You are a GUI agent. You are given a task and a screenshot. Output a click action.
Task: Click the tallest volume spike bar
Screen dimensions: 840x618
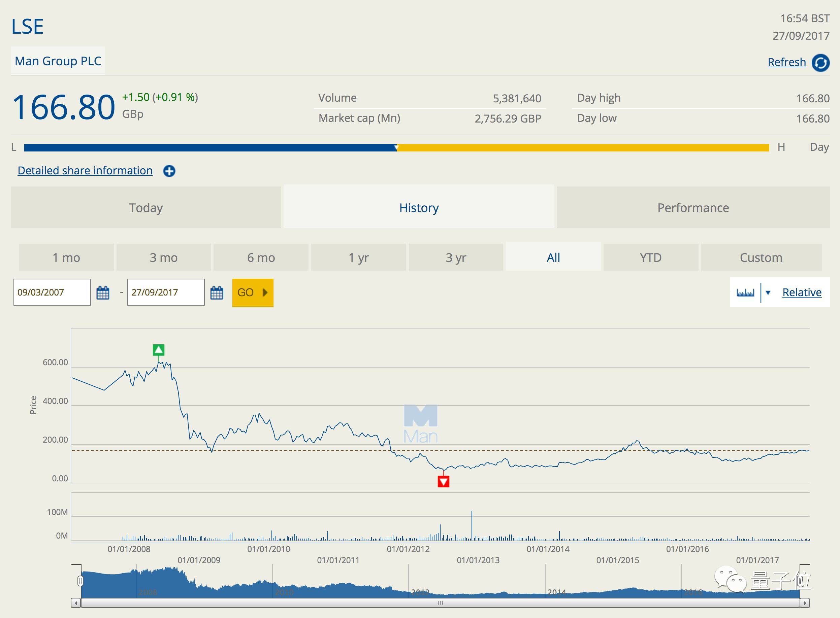[x=472, y=525]
